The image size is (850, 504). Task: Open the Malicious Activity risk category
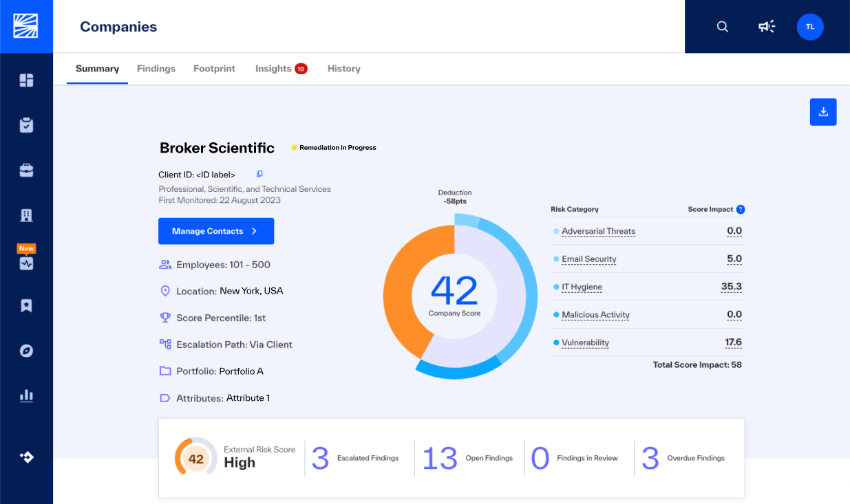(596, 315)
